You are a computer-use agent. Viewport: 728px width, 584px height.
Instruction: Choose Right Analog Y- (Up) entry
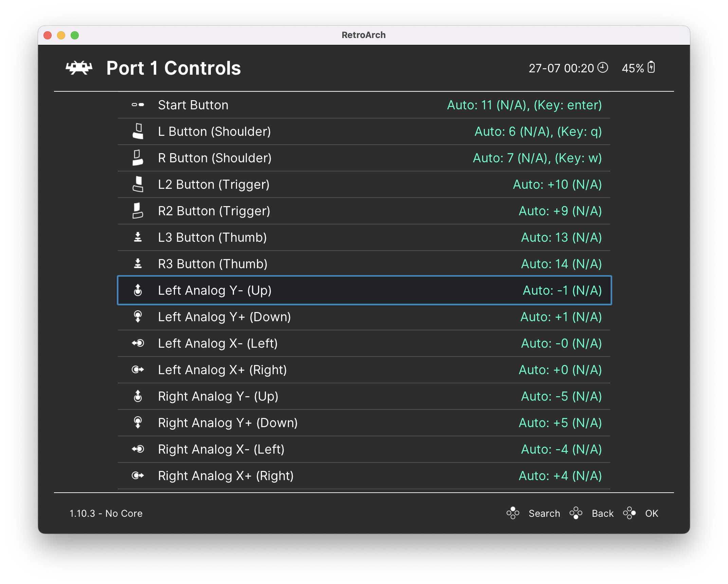(x=363, y=396)
